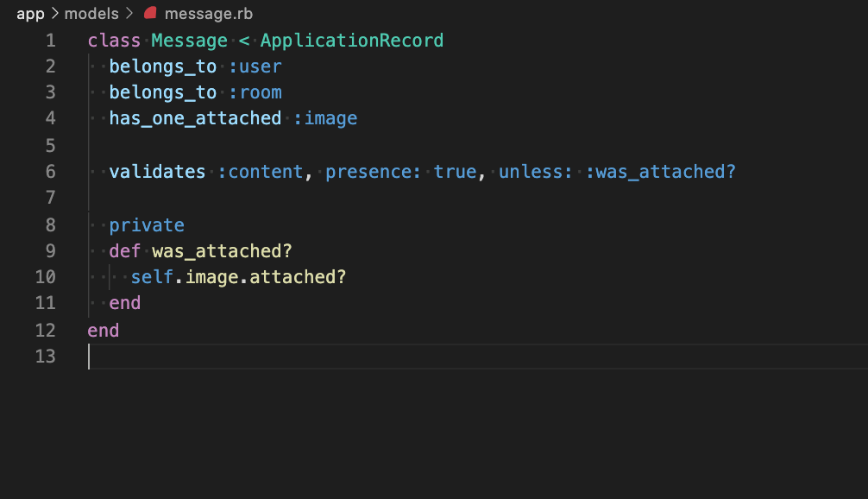Click has_one_attached on line 4

pyautogui.click(x=195, y=118)
